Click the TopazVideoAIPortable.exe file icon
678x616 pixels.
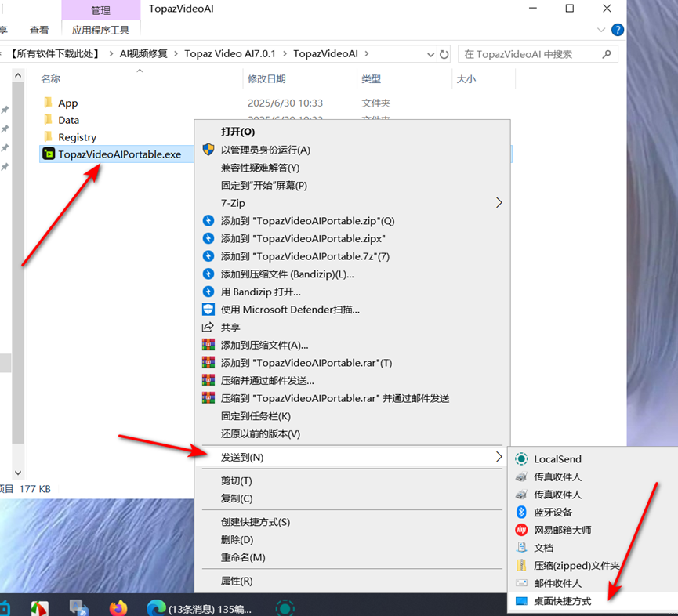pyautogui.click(x=49, y=154)
